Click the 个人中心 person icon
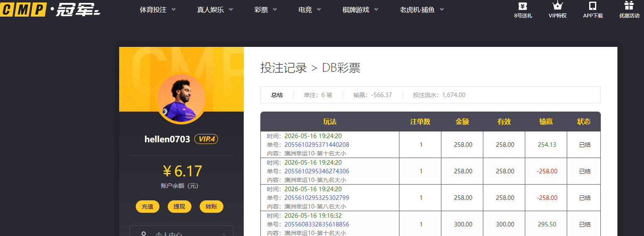The height and width of the screenshot is (236, 644). 144,234
